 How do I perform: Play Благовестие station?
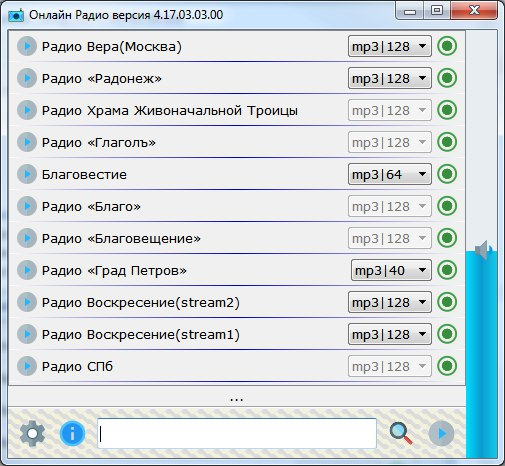(x=27, y=174)
